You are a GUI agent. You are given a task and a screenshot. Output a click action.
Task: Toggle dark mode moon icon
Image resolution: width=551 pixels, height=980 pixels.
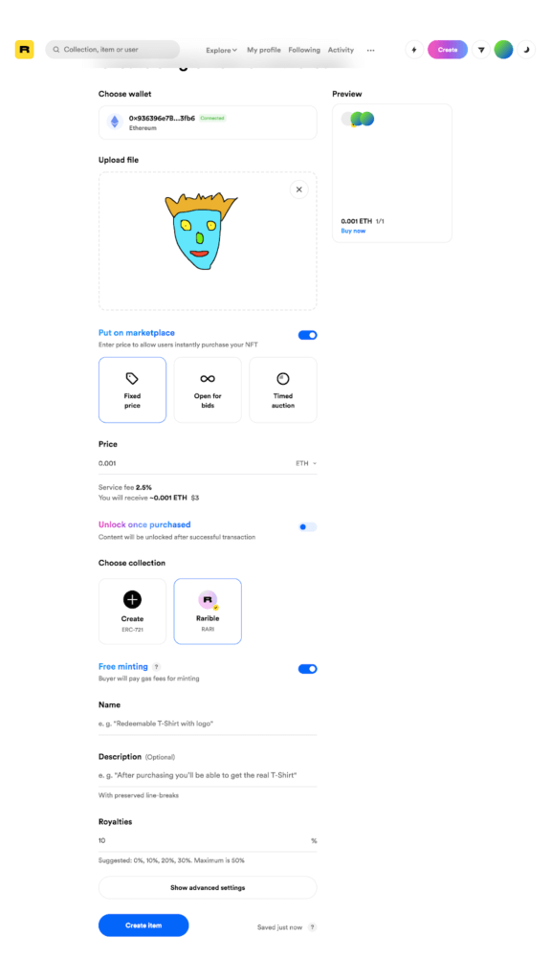point(527,50)
